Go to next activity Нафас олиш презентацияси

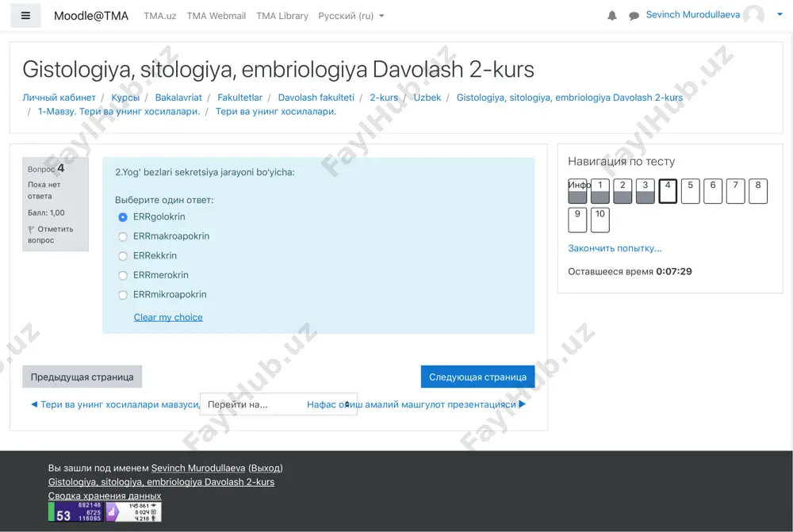pos(416,404)
